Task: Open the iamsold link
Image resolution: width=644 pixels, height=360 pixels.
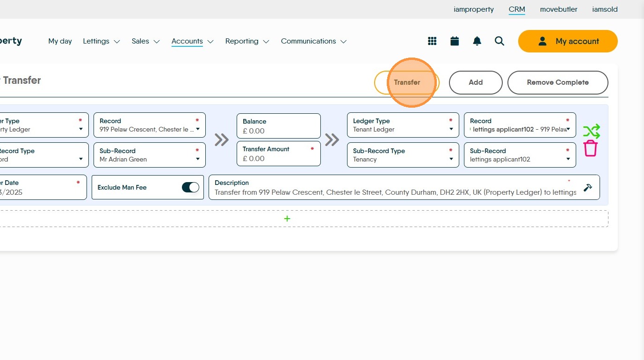Action: 605,9
